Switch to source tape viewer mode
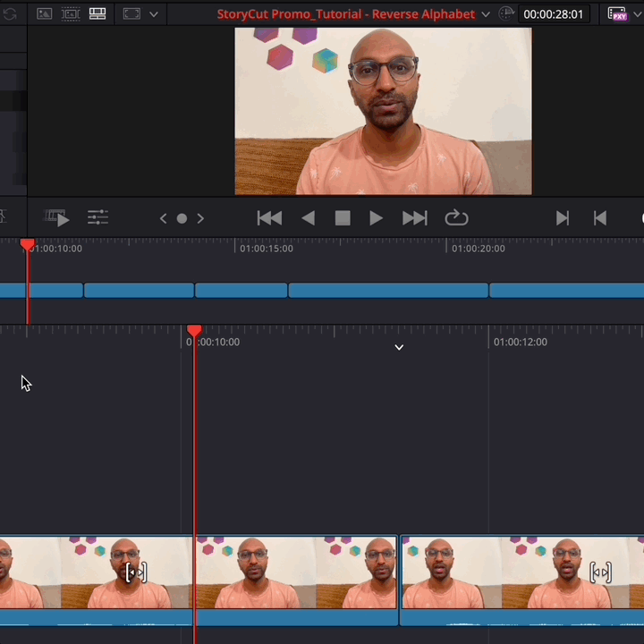 point(71,14)
